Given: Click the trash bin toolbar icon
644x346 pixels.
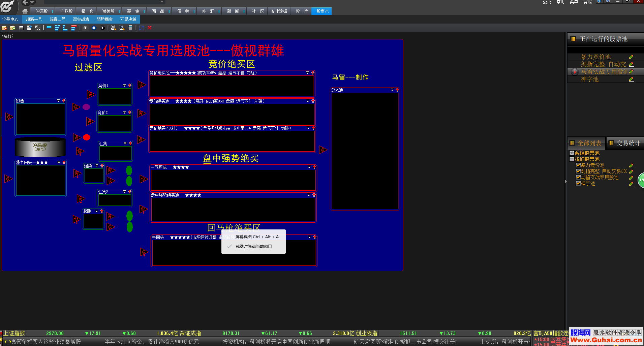Looking at the screenshot, I should [130, 28].
